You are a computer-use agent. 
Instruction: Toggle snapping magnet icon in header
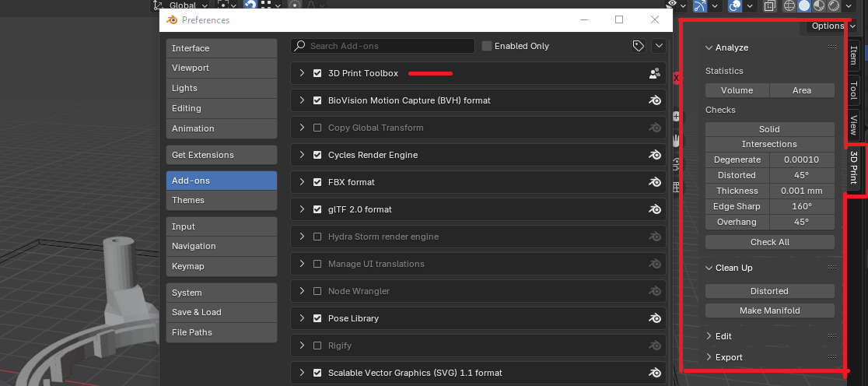[x=250, y=5]
